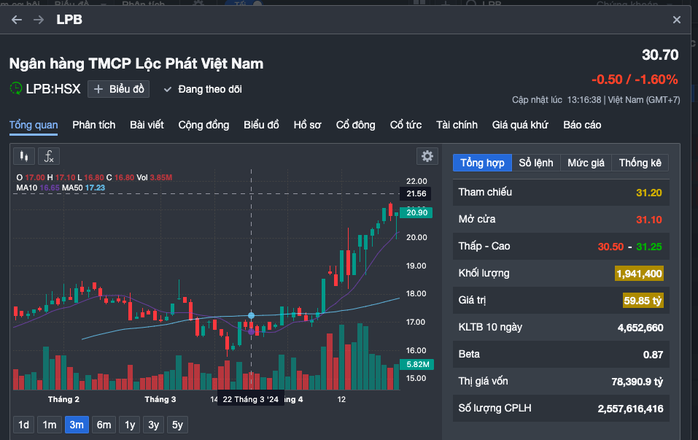Image resolution: width=698 pixels, height=440 pixels.
Task: Set chart range to 1d
Action: pos(24,425)
